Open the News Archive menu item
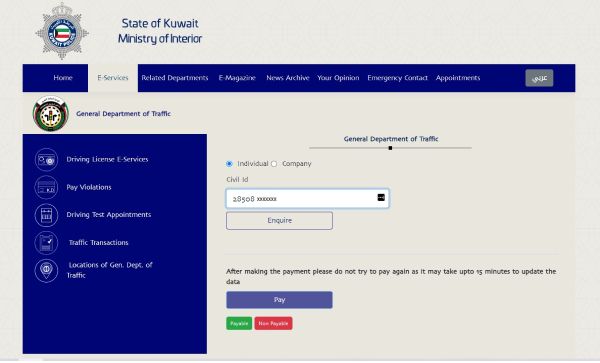Image resolution: width=600 pixels, height=363 pixels. coord(288,78)
